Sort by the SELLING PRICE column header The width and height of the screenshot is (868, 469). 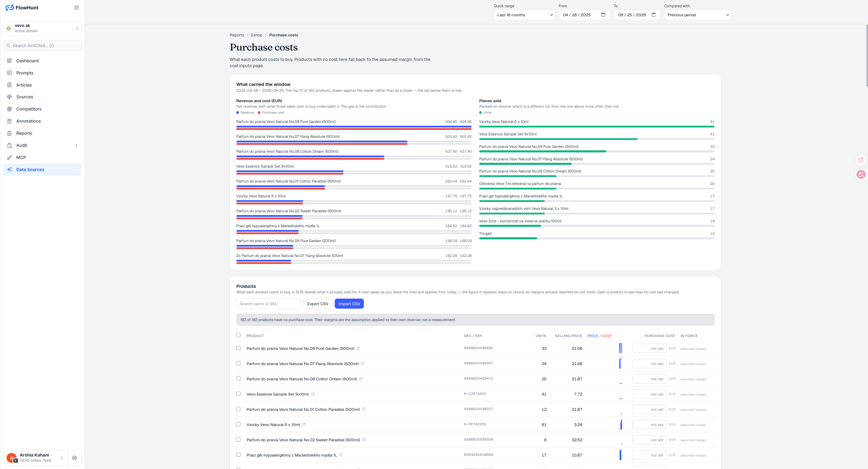[x=568, y=336]
